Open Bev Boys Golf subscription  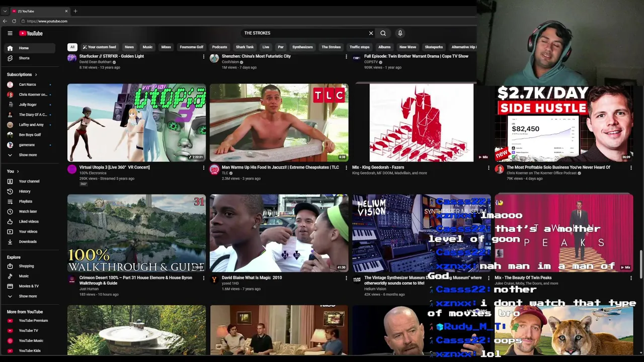(30, 135)
